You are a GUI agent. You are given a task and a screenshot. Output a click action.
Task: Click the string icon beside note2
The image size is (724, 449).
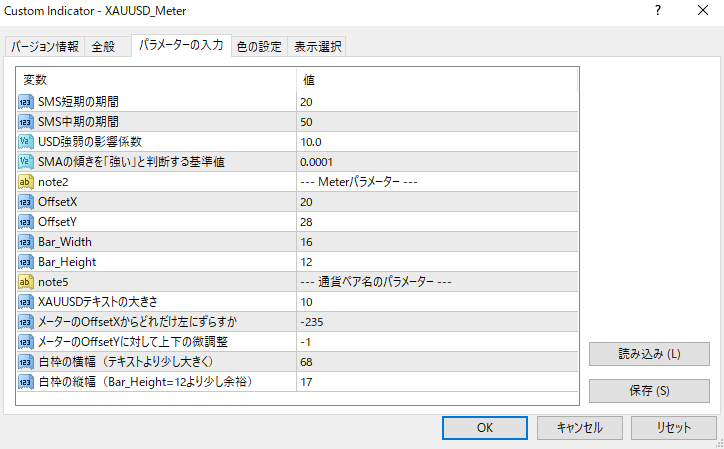[x=25, y=182]
